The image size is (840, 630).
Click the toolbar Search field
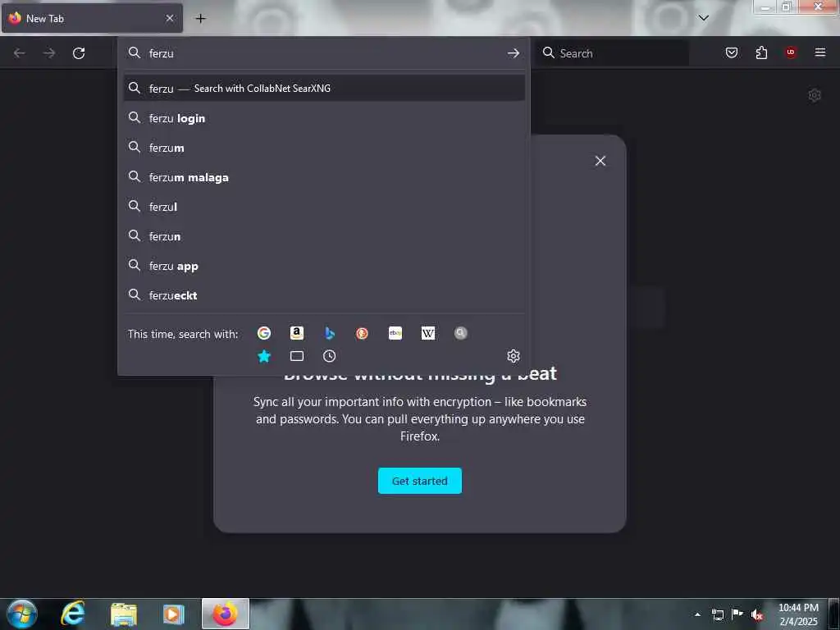pos(614,53)
